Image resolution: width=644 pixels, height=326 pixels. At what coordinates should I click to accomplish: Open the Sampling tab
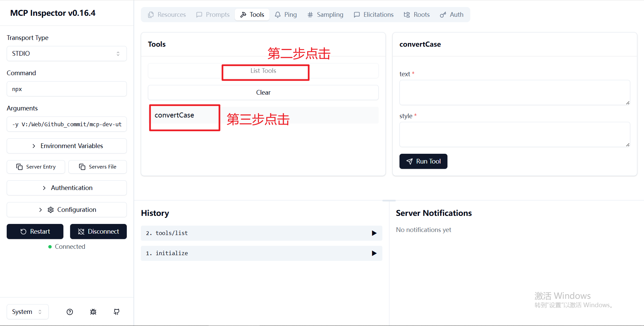pyautogui.click(x=325, y=14)
